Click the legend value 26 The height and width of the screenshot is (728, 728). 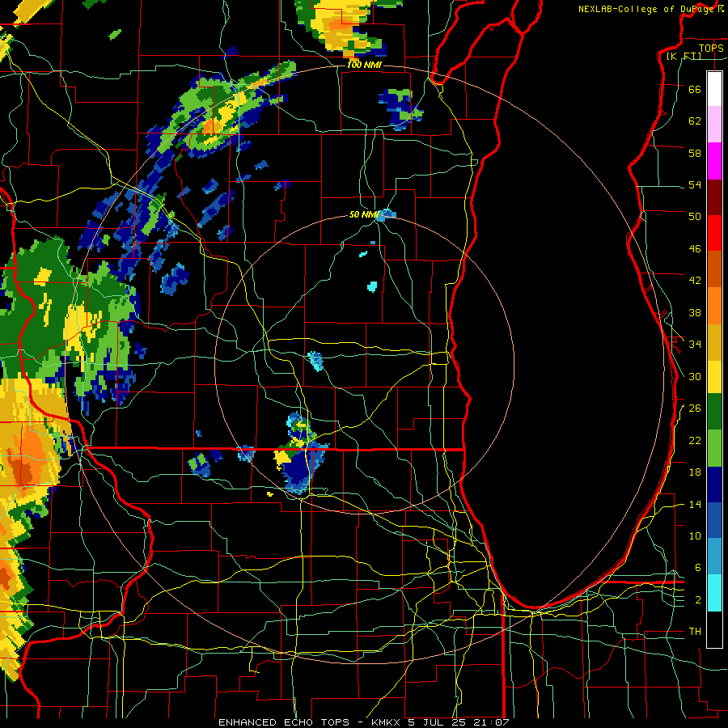pos(695,408)
